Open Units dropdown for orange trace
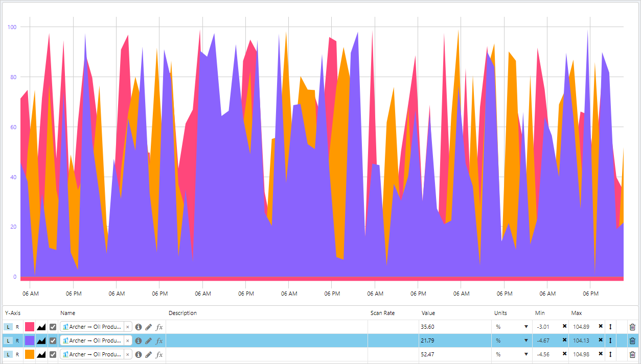The width and height of the screenshot is (641, 364). click(525, 354)
